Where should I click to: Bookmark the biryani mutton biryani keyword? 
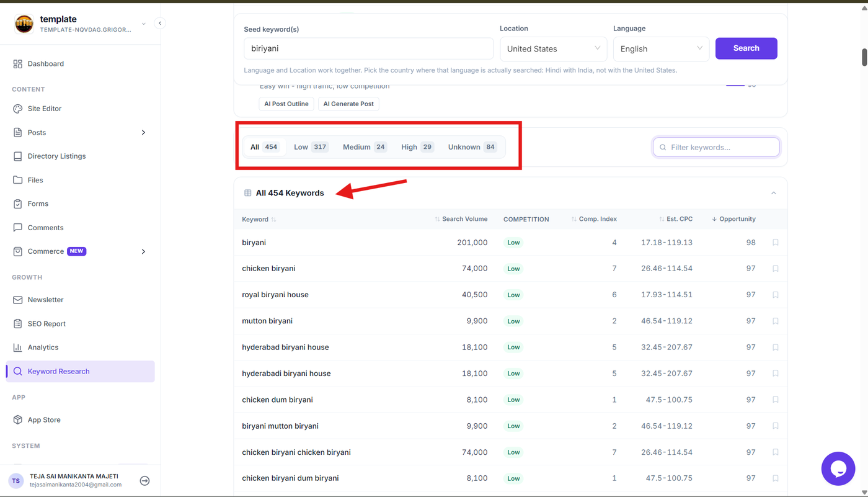775,426
